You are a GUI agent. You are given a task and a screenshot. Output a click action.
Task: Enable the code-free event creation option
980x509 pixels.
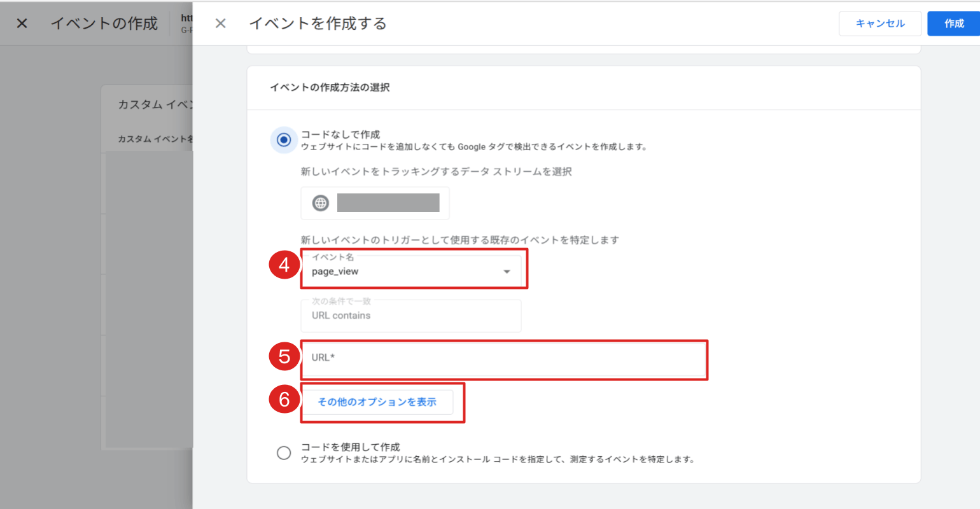(x=284, y=140)
